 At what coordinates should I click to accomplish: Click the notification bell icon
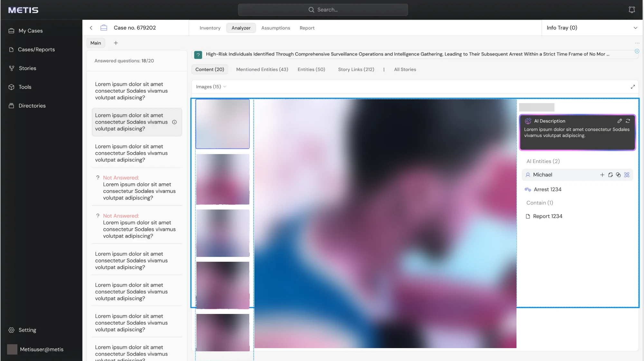pos(632,10)
